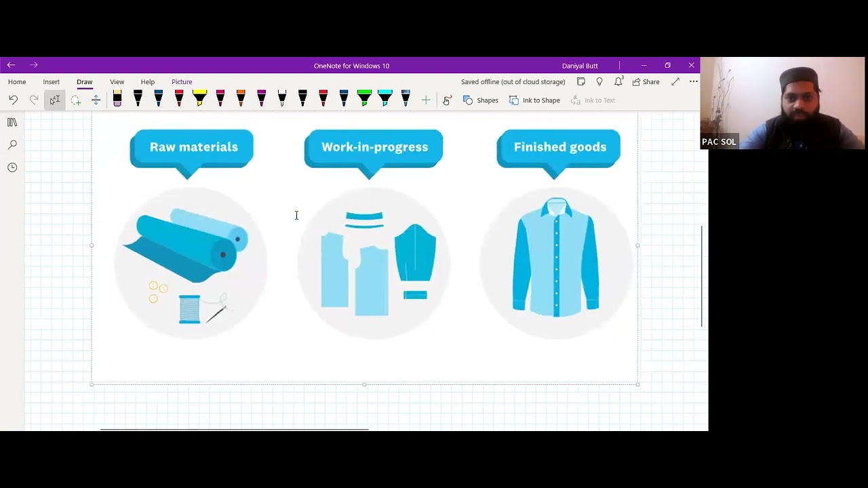
Task: Choose the green highlighter
Action: [364, 100]
